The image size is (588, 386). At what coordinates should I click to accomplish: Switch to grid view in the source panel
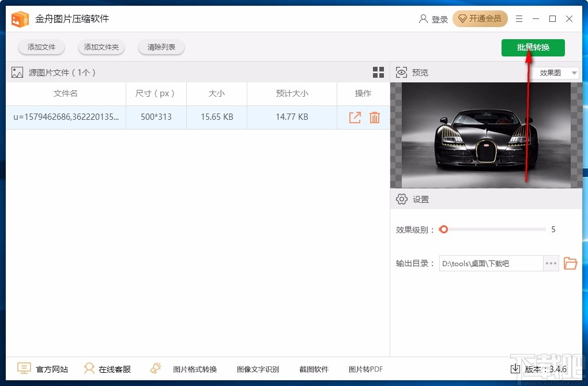[x=378, y=72]
